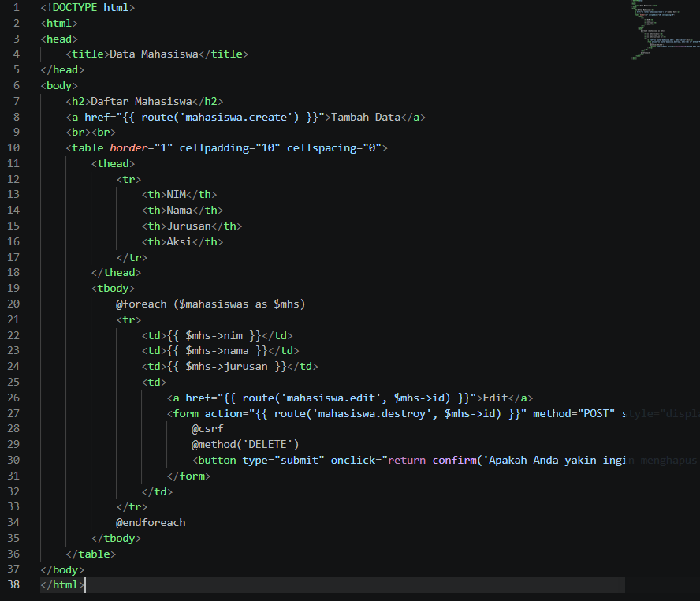Click the Aksi table header text
Image resolution: width=700 pixels, height=601 pixels.
click(180, 241)
